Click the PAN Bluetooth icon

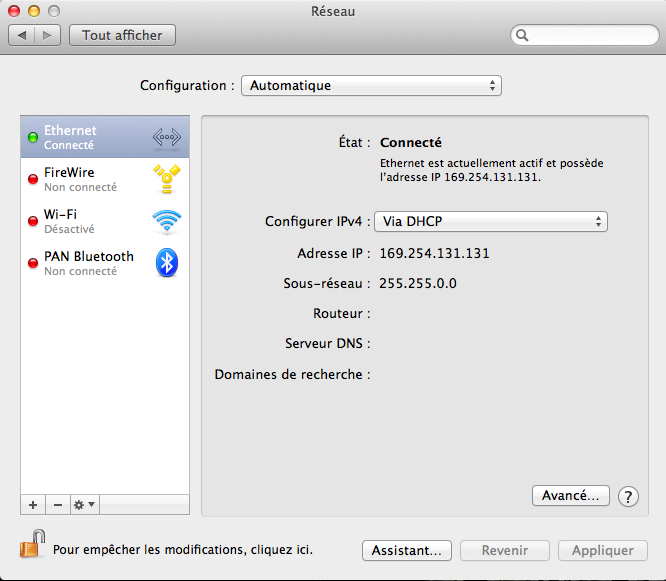click(x=166, y=263)
